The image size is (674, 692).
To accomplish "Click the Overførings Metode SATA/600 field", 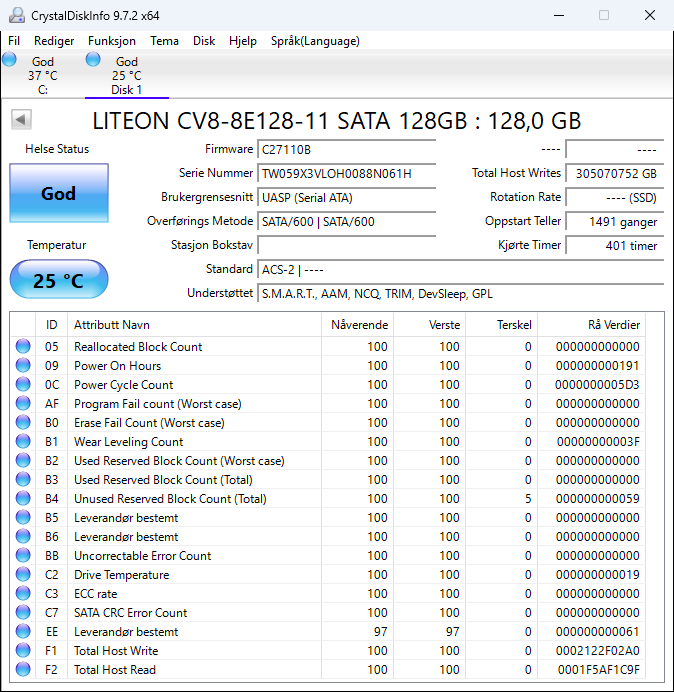I will pos(346,221).
